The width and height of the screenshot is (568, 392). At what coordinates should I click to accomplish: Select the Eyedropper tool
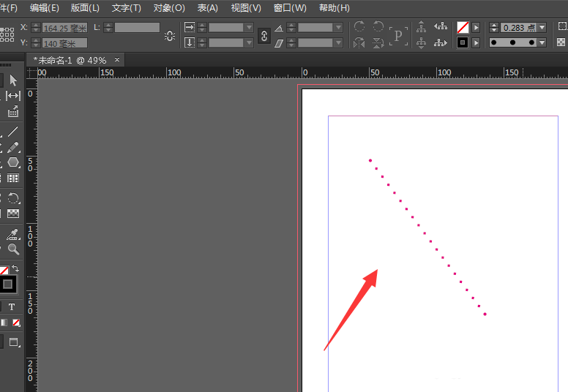pos(12,234)
